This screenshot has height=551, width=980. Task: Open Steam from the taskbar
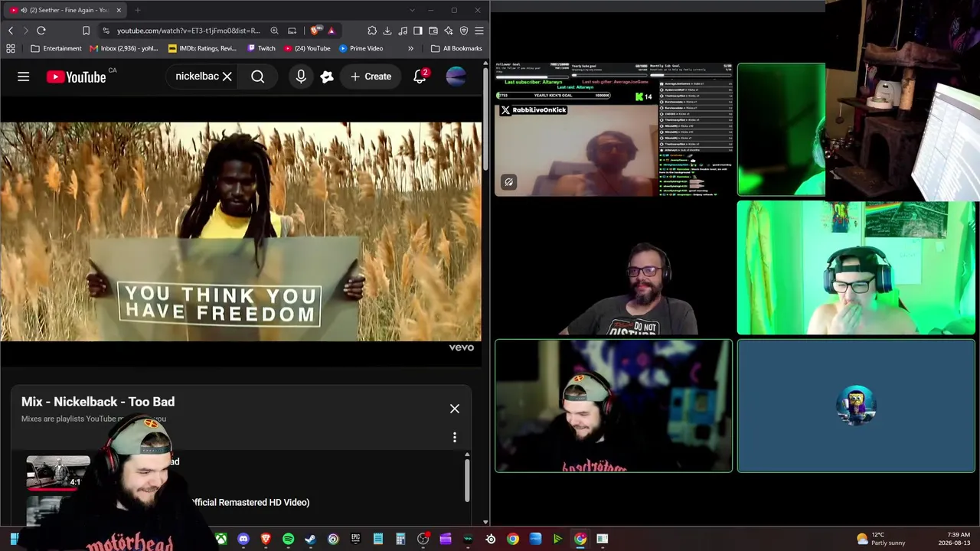(310, 539)
